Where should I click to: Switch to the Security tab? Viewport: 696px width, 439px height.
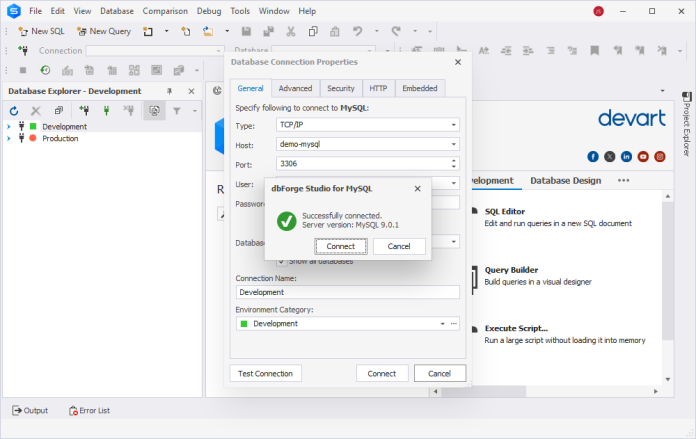click(340, 88)
